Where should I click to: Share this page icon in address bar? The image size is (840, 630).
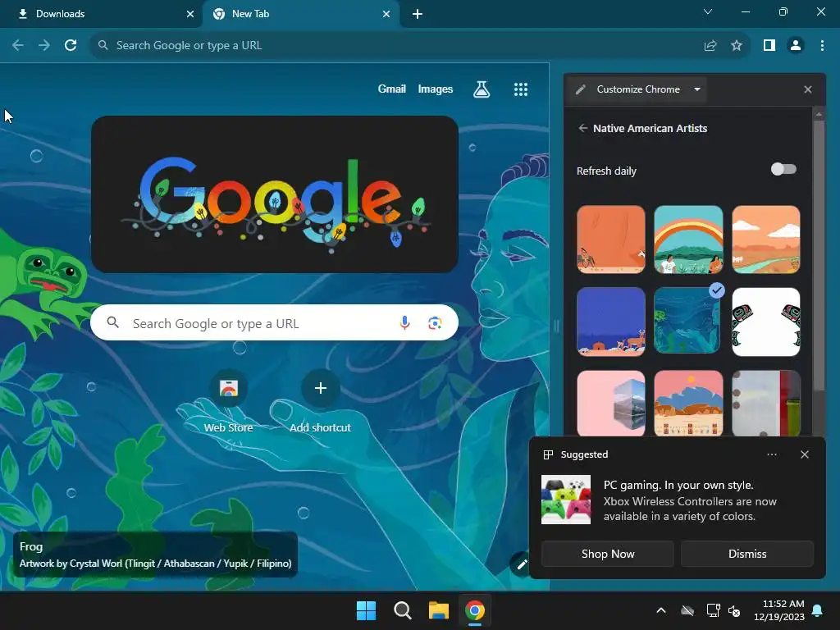pos(710,46)
